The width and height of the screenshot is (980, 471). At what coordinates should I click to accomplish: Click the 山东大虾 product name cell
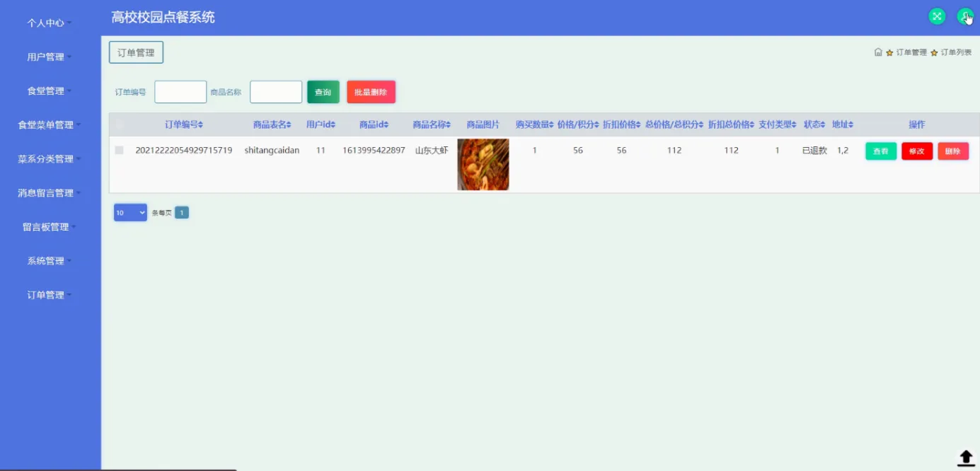432,150
